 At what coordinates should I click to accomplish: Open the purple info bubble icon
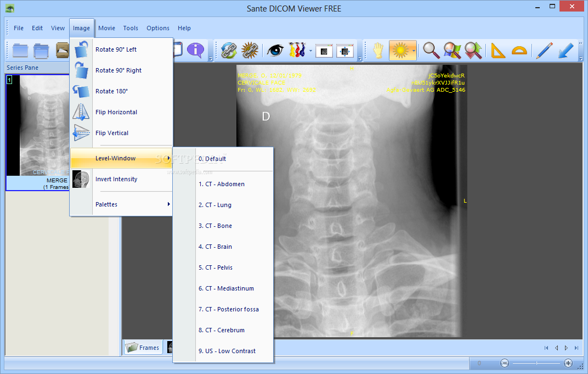195,51
